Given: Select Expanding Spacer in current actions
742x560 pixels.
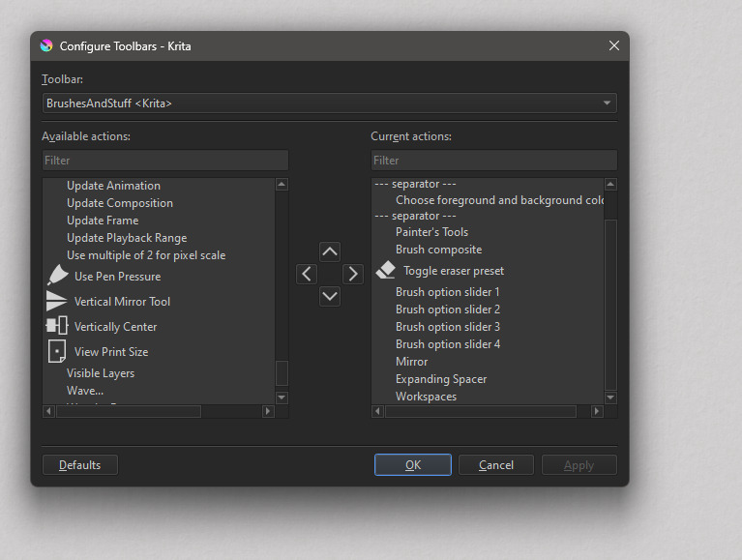Looking at the screenshot, I should pos(441,379).
